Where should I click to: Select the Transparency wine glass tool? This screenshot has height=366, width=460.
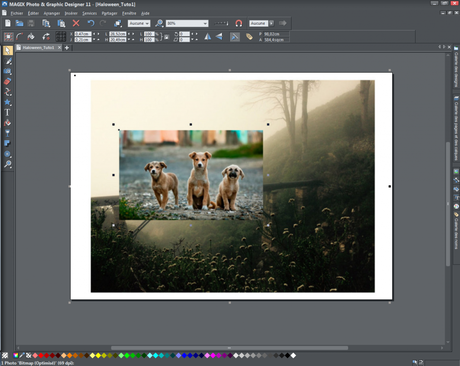(8, 133)
